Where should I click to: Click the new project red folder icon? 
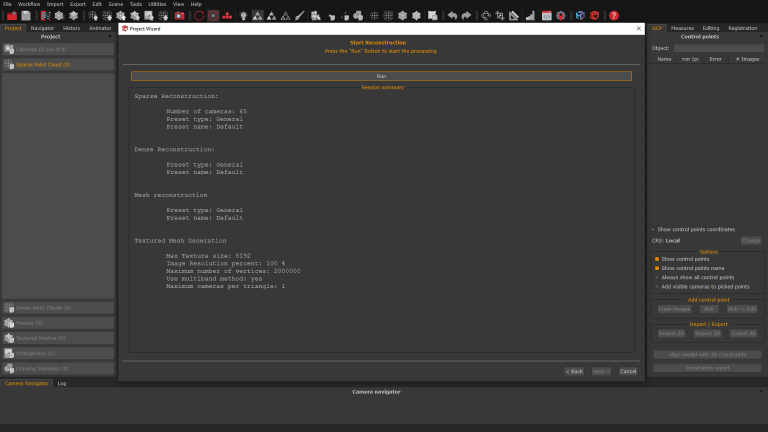point(11,16)
